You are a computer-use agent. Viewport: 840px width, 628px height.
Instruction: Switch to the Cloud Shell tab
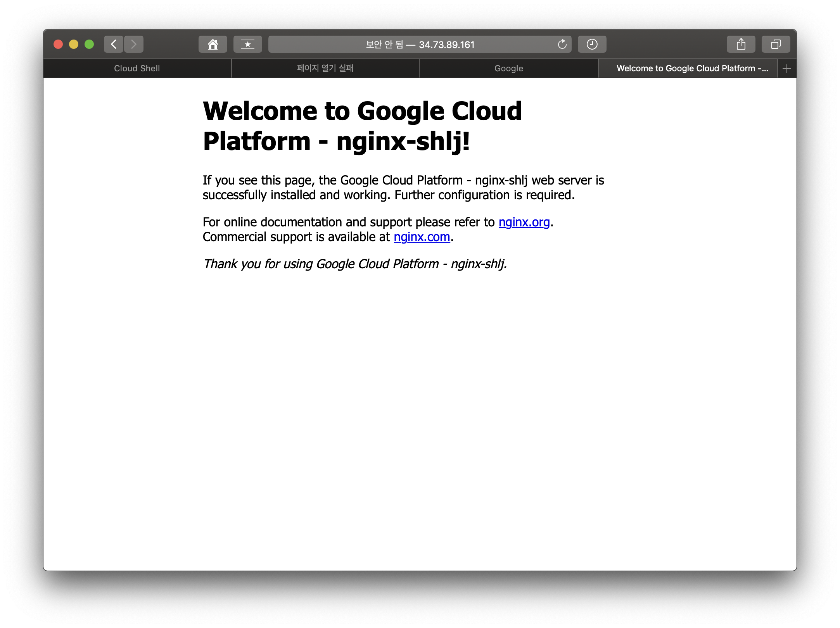point(137,69)
